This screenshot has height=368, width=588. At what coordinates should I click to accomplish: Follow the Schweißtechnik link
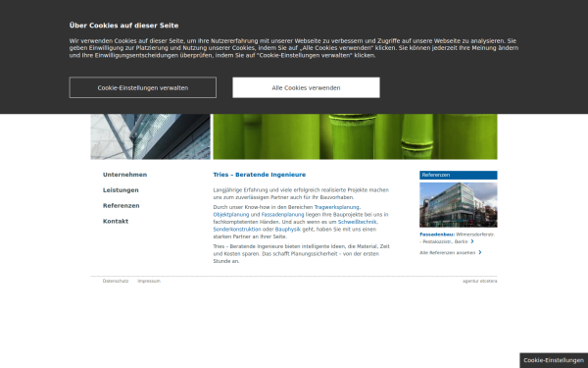[357, 222]
